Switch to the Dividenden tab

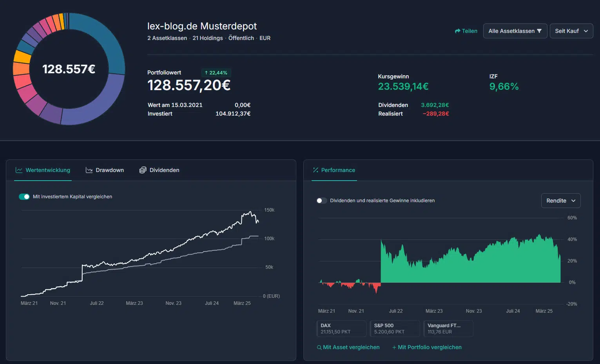[160, 170]
